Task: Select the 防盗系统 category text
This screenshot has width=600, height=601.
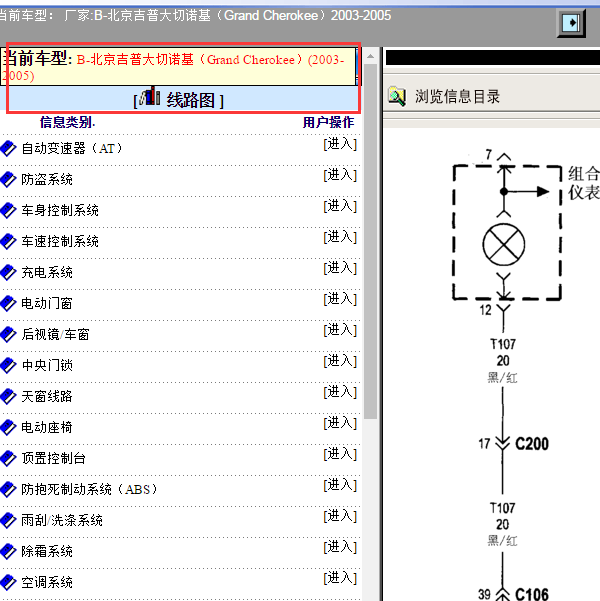Action: 47,180
